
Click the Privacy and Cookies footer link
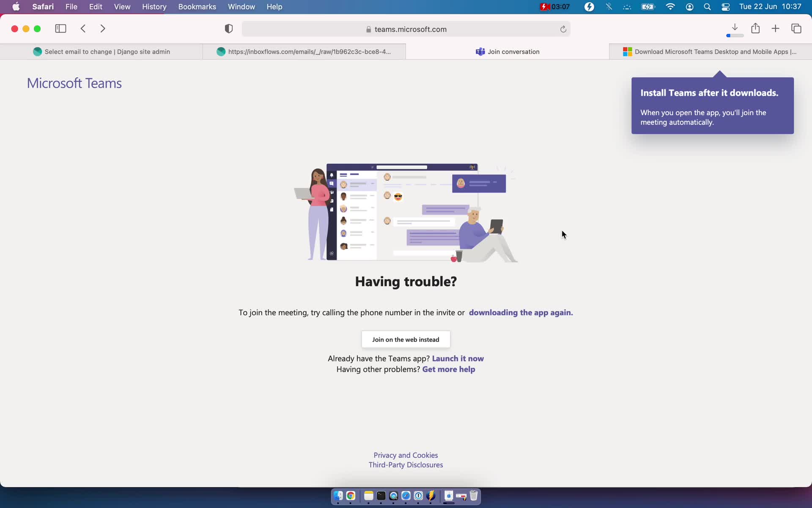point(406,455)
